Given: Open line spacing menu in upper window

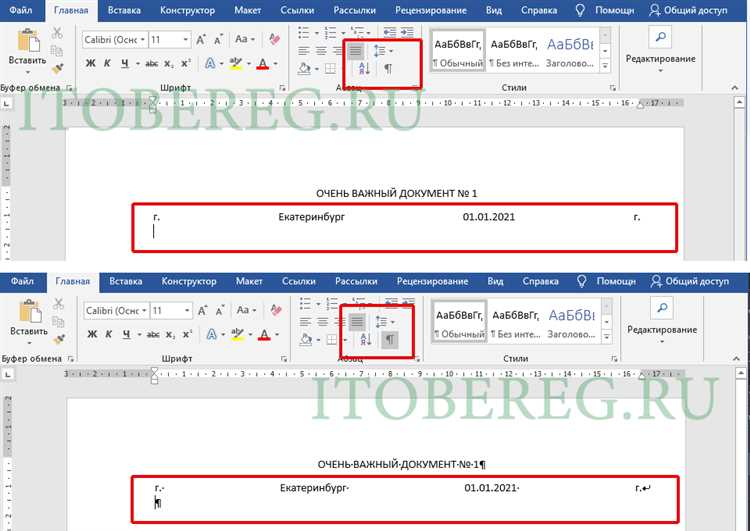Looking at the screenshot, I should click(x=382, y=51).
